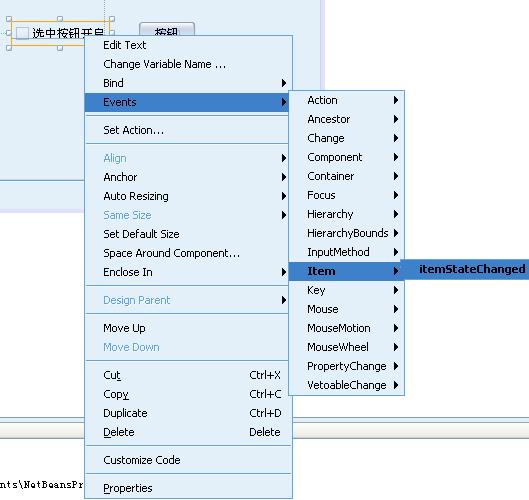Open the MouseWheel events submenu
529x500 pixels.
346,347
